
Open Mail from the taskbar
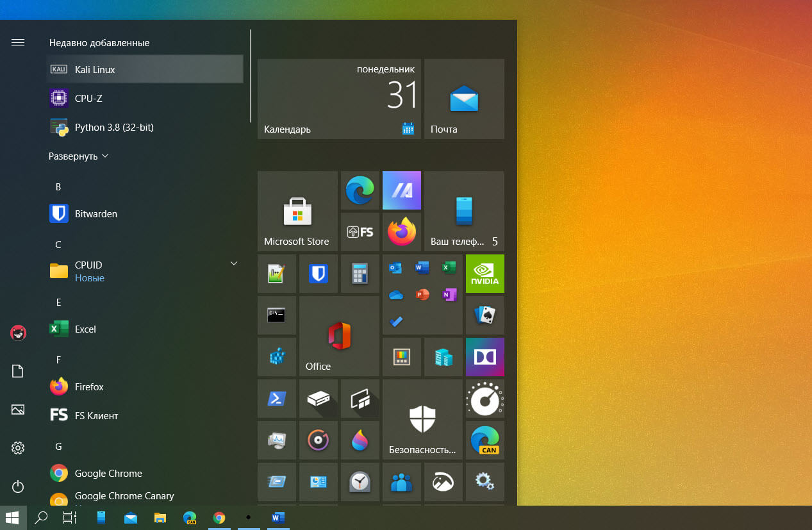point(131,518)
